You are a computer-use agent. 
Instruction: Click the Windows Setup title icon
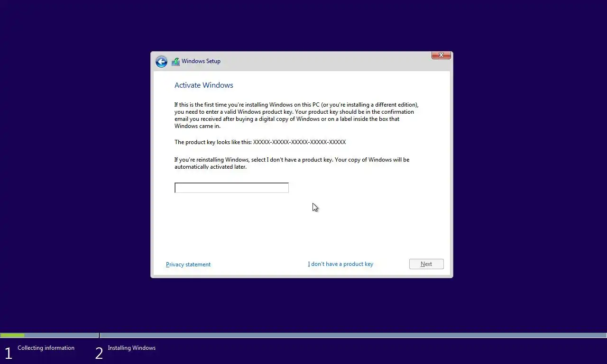coord(175,62)
